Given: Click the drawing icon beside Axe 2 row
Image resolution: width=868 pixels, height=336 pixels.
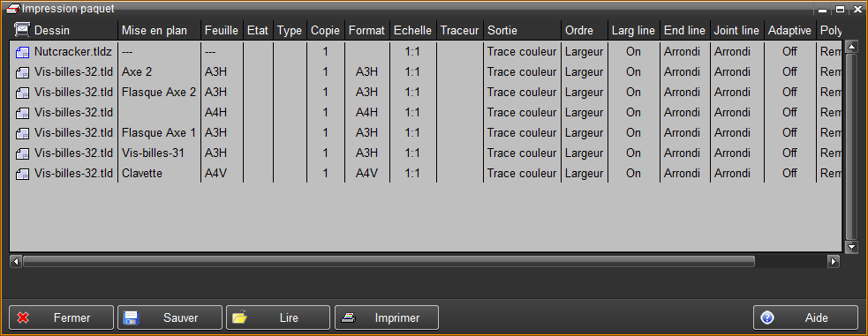Looking at the screenshot, I should (22, 72).
